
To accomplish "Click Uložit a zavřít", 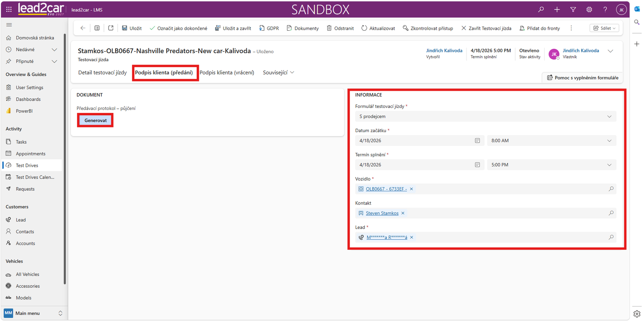I will 233,28.
